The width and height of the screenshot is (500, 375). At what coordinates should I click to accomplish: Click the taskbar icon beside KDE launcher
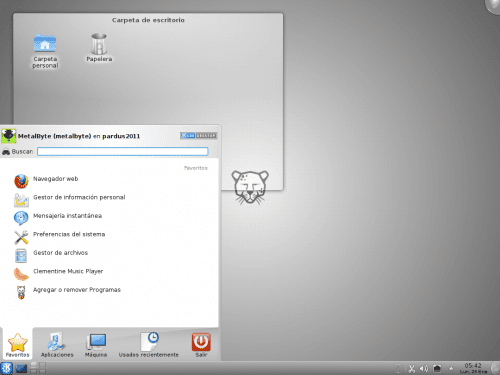point(21,369)
